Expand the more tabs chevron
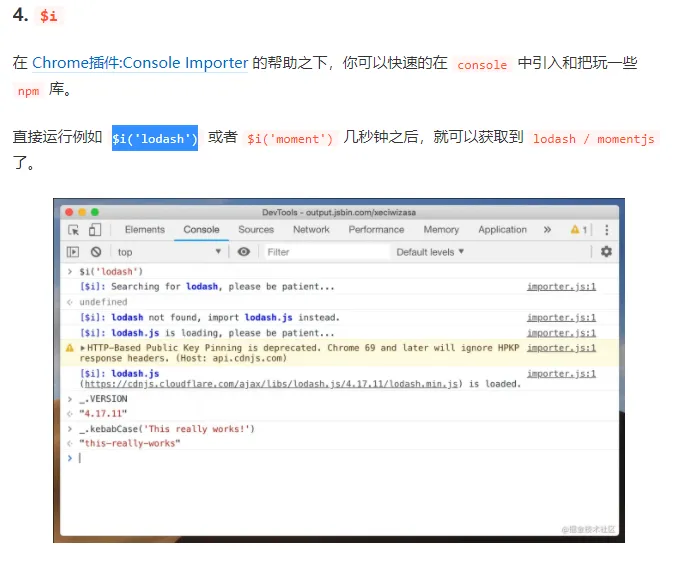The image size is (684, 567). (547, 230)
